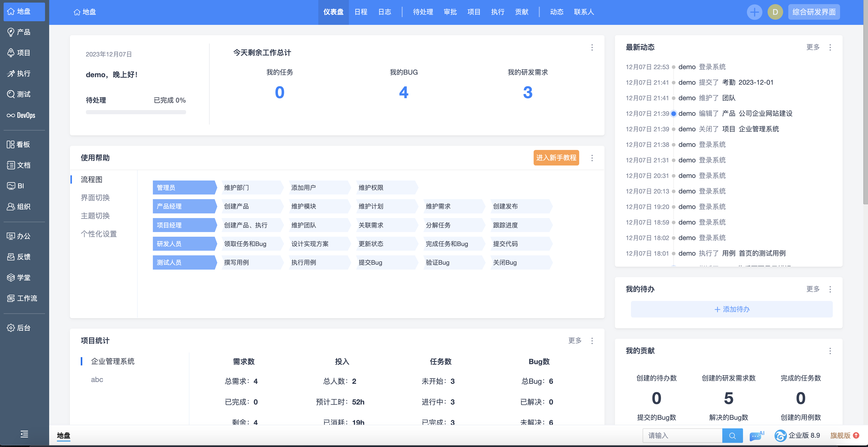Select 企业管理系统 in 项目统计
Image resolution: width=868 pixels, height=447 pixels.
113,361
